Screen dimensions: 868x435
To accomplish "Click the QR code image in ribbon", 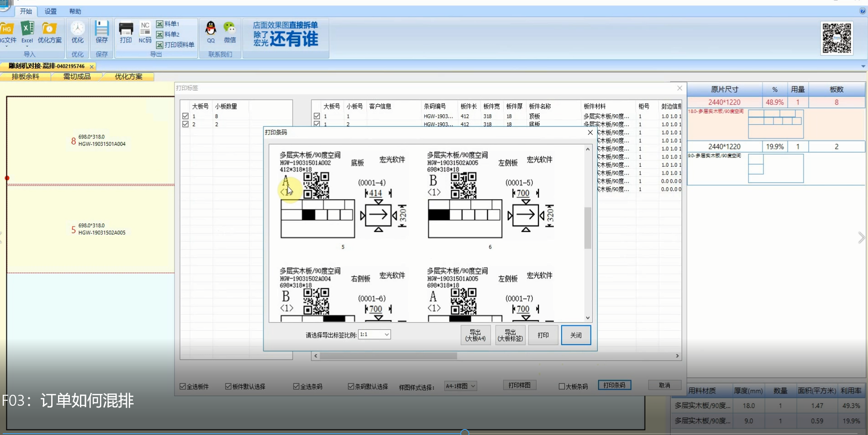I will 836,38.
